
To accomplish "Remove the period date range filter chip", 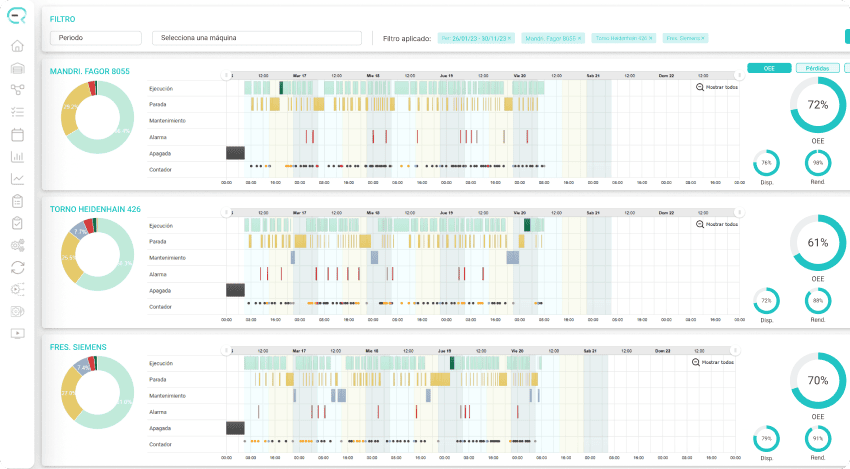I will coord(509,38).
